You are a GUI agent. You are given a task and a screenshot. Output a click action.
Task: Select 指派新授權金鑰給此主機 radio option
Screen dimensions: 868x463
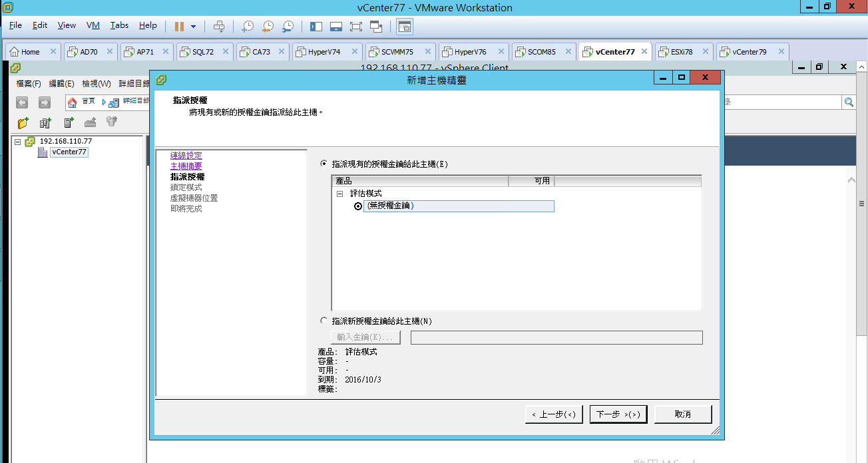click(324, 321)
